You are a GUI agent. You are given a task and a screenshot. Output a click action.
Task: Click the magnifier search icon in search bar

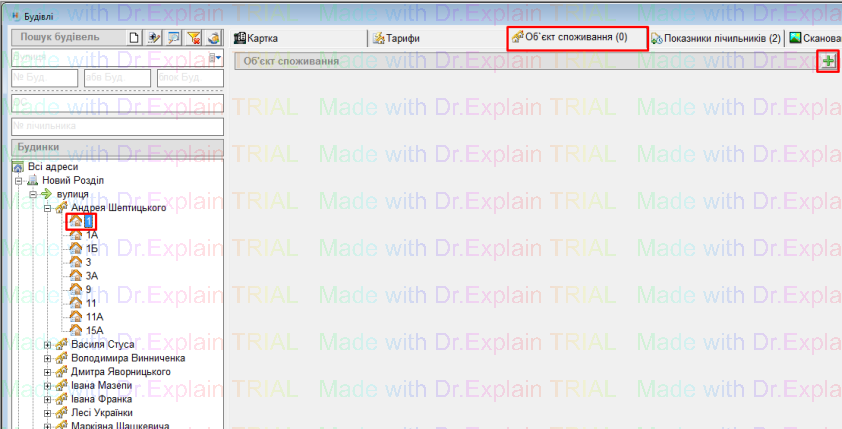pyautogui.click(x=174, y=38)
